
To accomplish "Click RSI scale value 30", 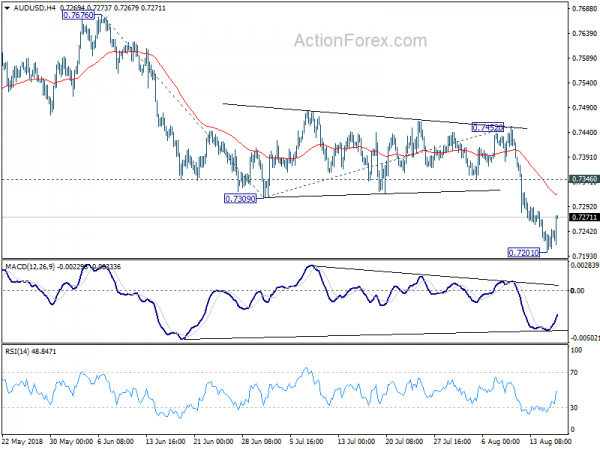I will [x=574, y=408].
